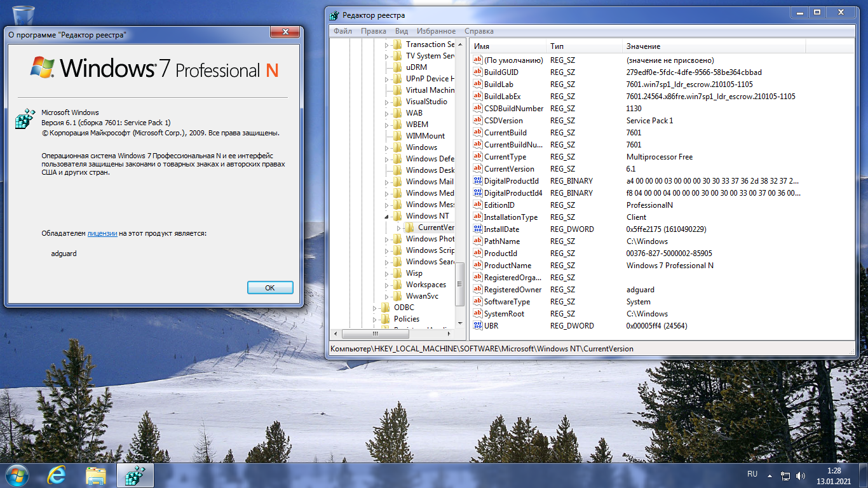Click the string icon next to BuildGUID
The width and height of the screenshot is (868, 488).
click(x=478, y=72)
